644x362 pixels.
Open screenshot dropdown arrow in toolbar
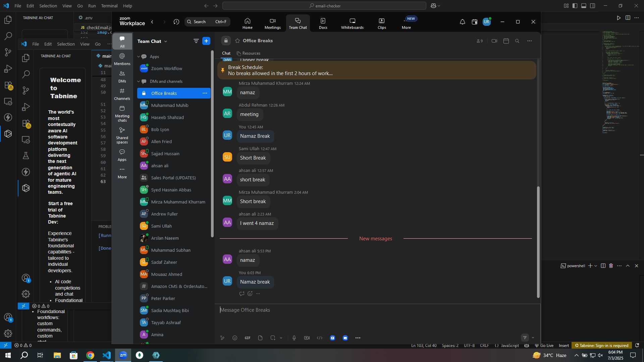pyautogui.click(x=281, y=338)
